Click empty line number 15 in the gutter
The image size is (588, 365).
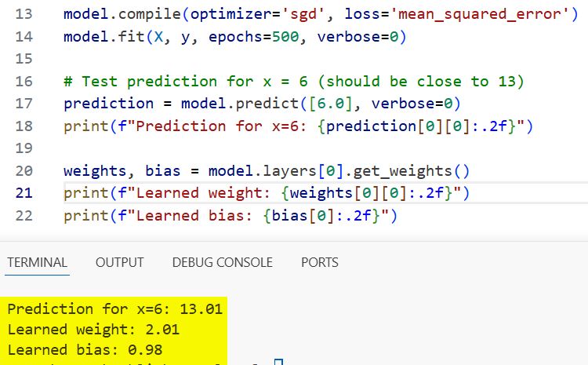pos(24,59)
